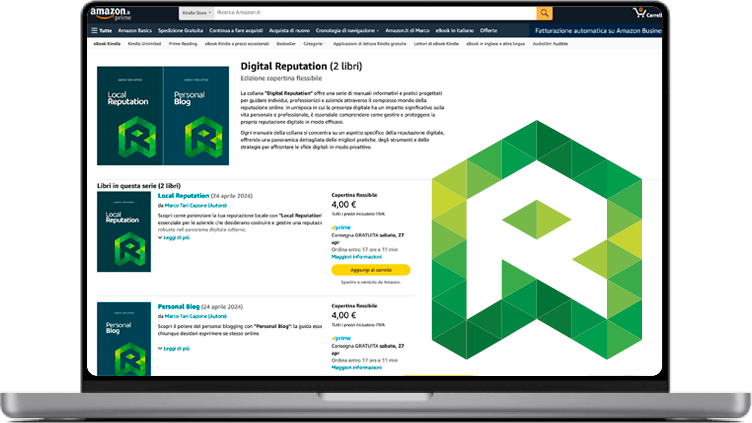Screen dimensions: 752x423
Task: Expand 'Leggi di più' under Personal Blog
Action: [x=176, y=348]
